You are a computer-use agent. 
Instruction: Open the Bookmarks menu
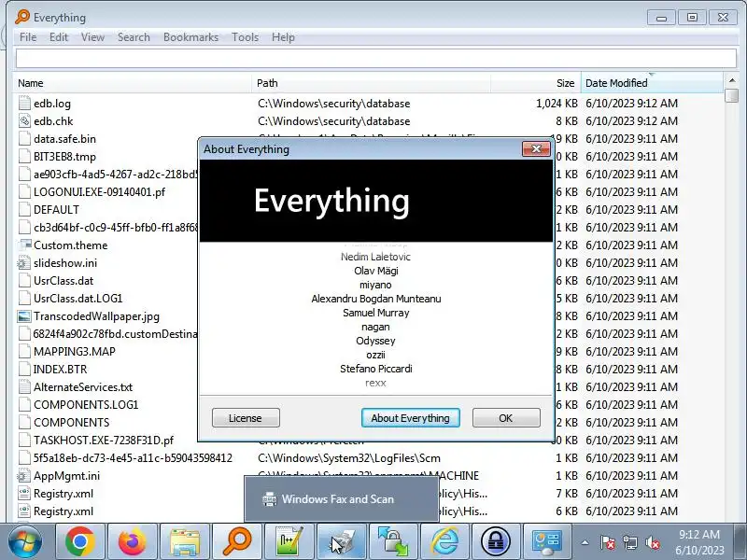[x=190, y=37]
